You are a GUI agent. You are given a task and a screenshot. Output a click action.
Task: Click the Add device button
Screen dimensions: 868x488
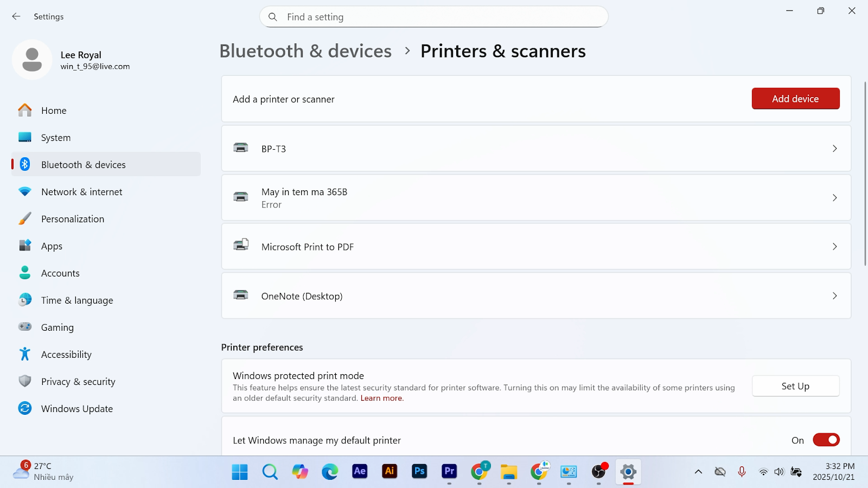click(795, 99)
